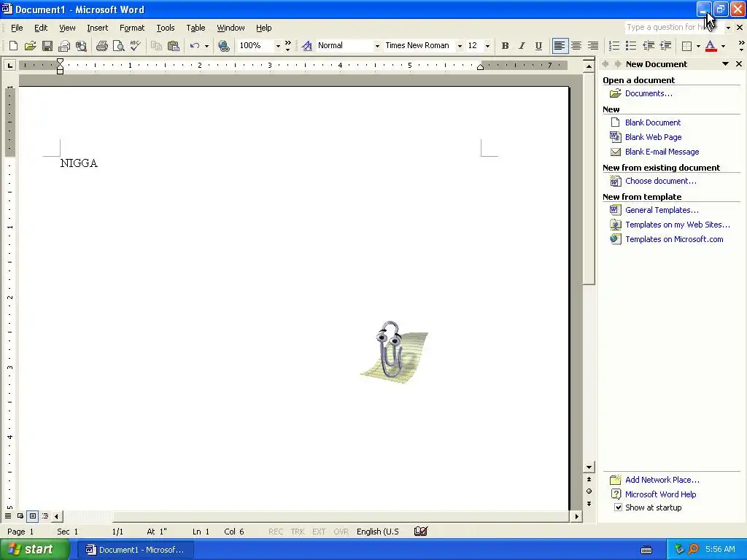Click the right indent marker on the ruler
The width and height of the screenshot is (747, 560).
click(x=480, y=67)
